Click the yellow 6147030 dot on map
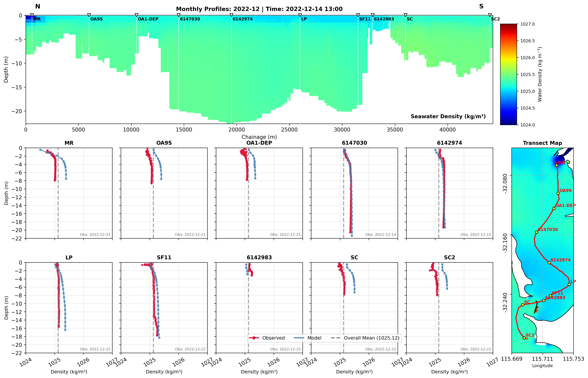Image resolution: width=588 pixels, height=378 pixels. [537, 232]
